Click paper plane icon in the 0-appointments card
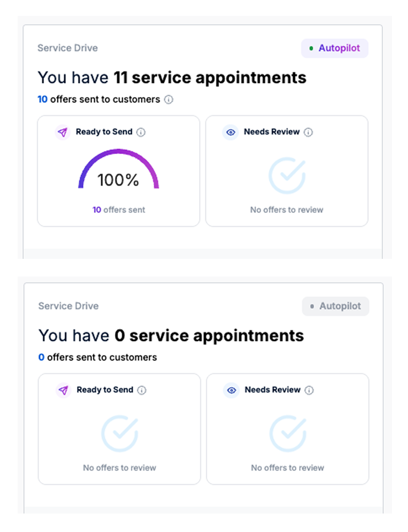 click(64, 390)
